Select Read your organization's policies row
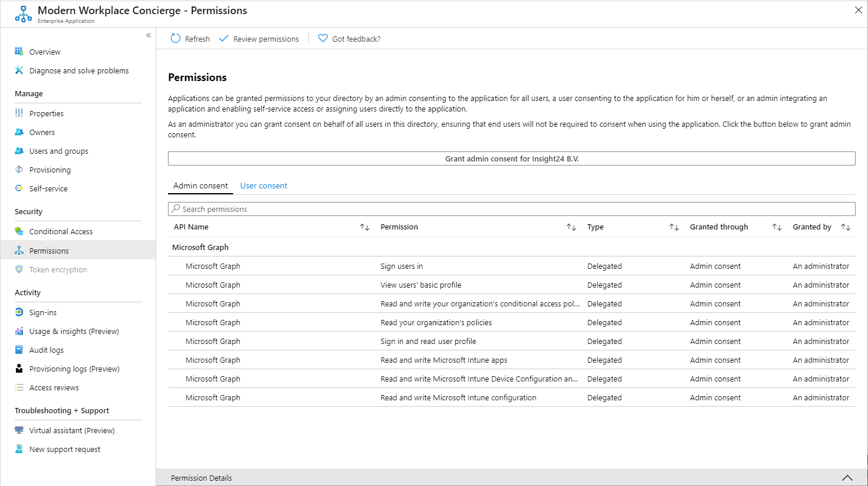The image size is (868, 486). tap(512, 322)
